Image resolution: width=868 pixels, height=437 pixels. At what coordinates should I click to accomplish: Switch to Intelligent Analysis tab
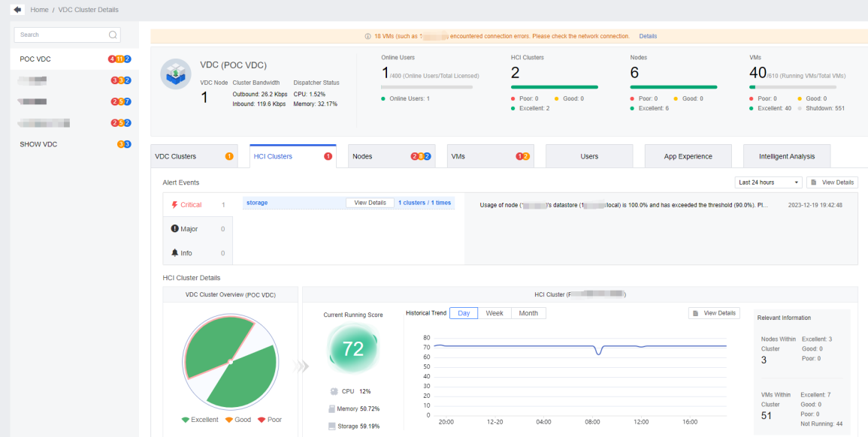786,156
